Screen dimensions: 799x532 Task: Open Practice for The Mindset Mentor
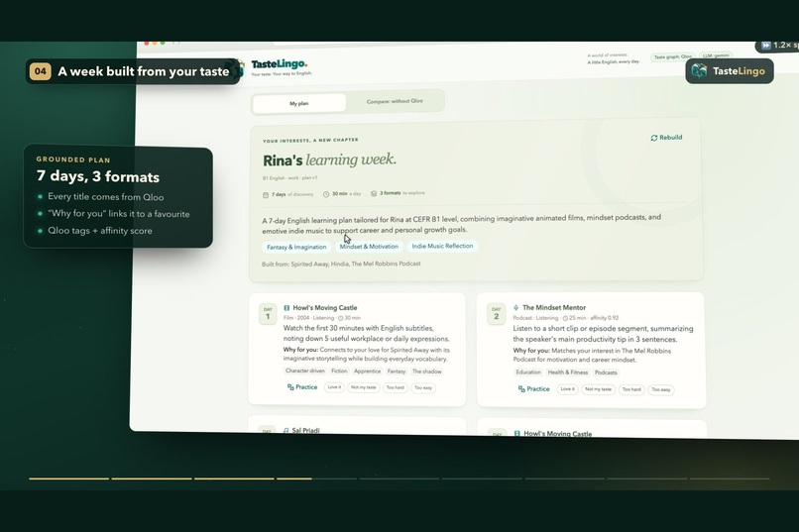(533, 389)
